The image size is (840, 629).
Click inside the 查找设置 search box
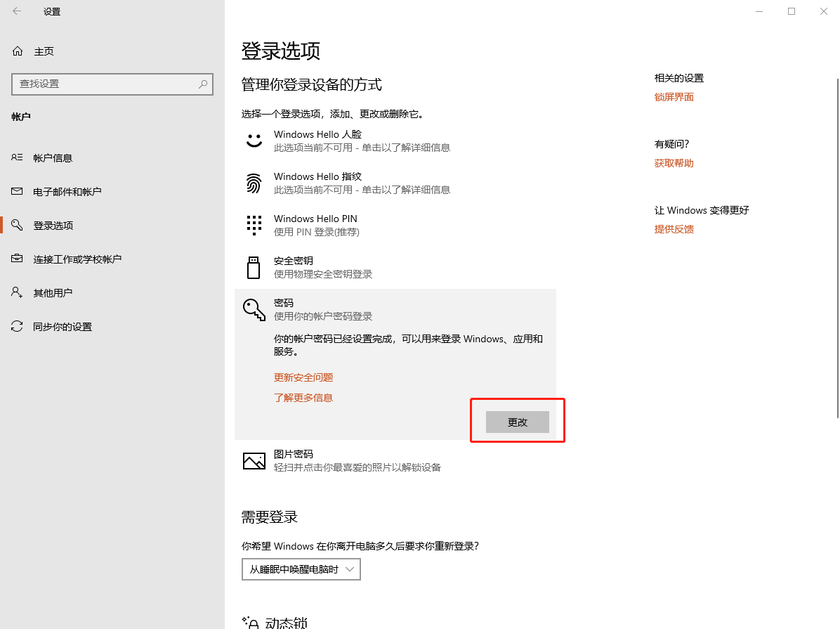point(112,84)
